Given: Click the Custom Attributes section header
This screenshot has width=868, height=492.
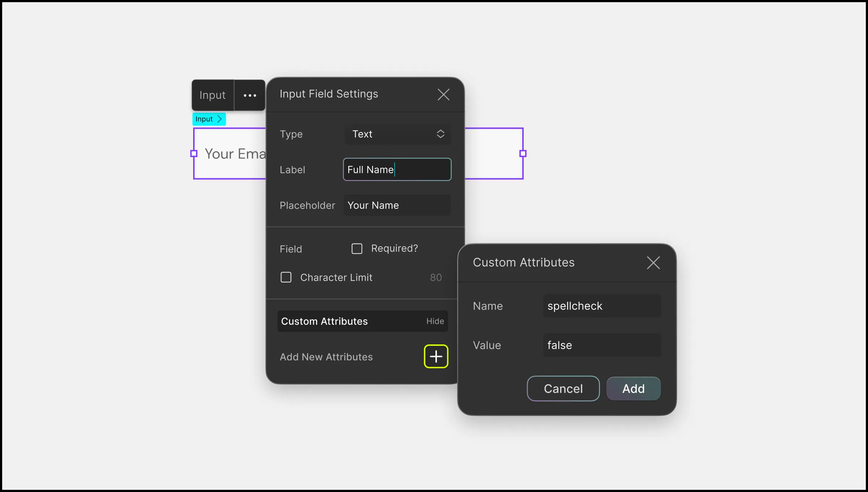Looking at the screenshot, I should tap(362, 321).
